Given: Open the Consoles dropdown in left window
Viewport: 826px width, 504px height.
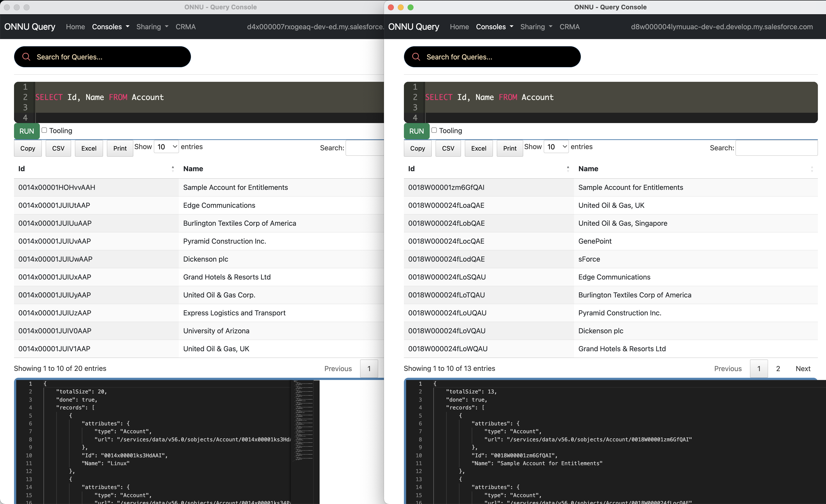Looking at the screenshot, I should (111, 27).
